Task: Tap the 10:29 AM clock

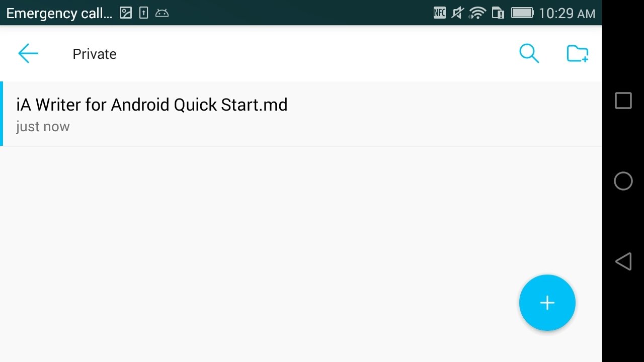Action: point(567,14)
